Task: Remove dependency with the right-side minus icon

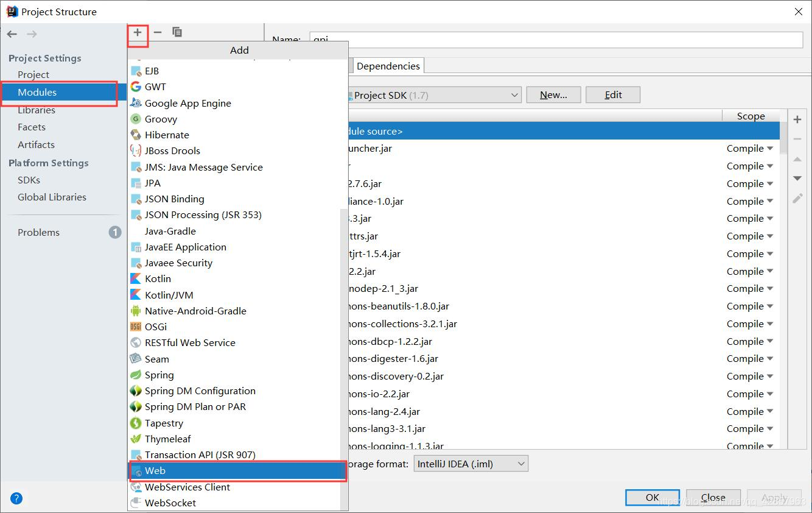Action: [x=797, y=139]
